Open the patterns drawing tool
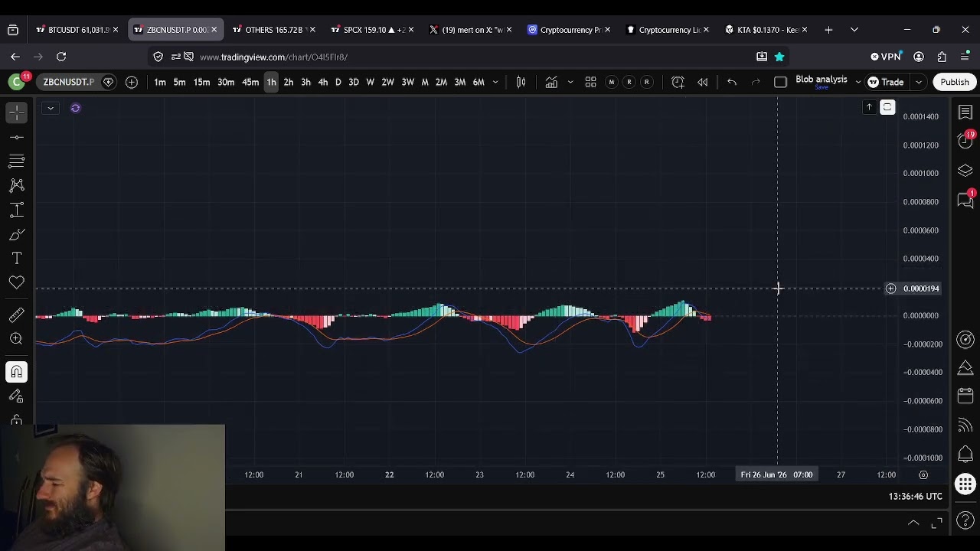The width and height of the screenshot is (980, 551). click(17, 186)
